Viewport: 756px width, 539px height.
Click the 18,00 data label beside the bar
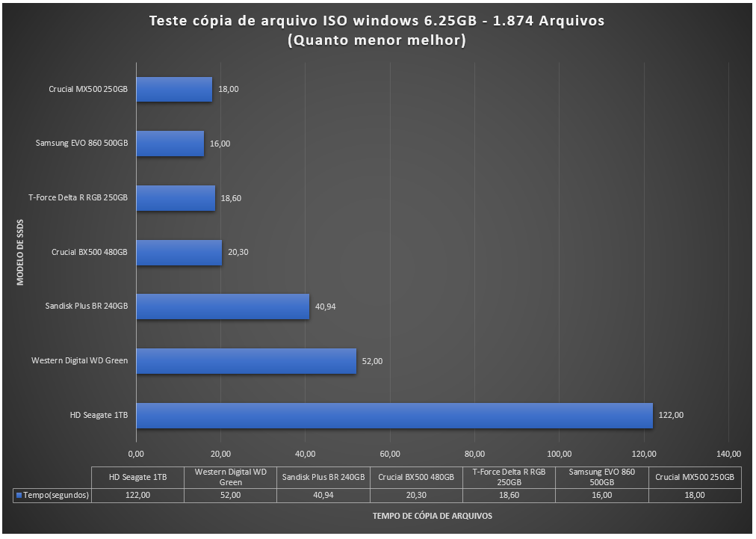(x=229, y=89)
